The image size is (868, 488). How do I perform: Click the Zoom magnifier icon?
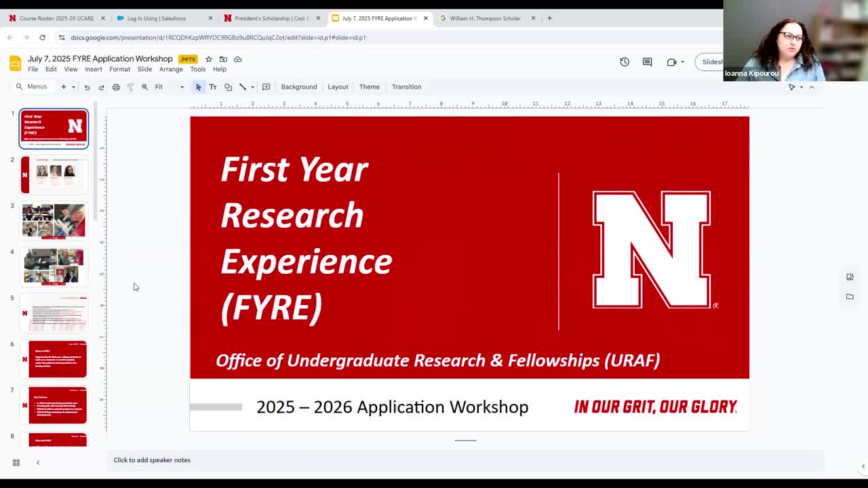tap(144, 87)
